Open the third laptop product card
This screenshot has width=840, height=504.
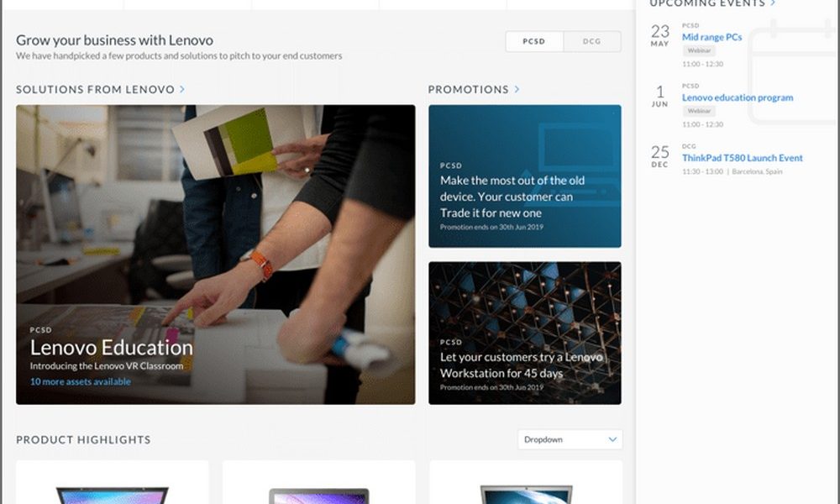[526, 482]
